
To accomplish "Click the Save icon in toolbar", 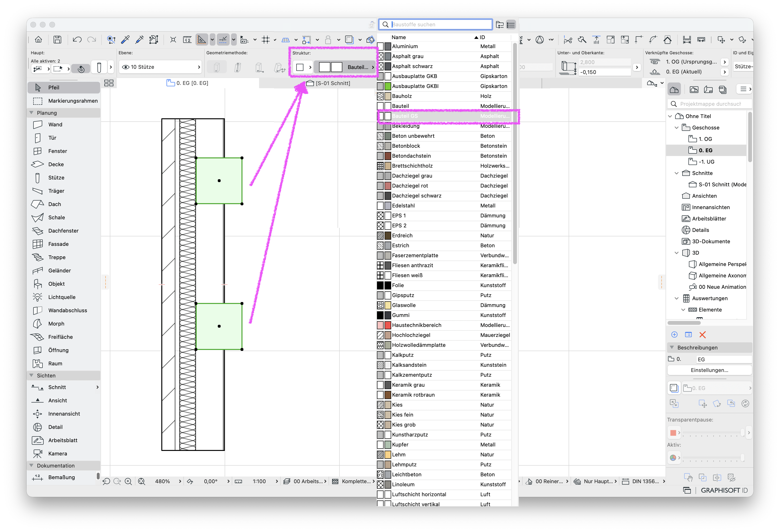I will pos(57,40).
